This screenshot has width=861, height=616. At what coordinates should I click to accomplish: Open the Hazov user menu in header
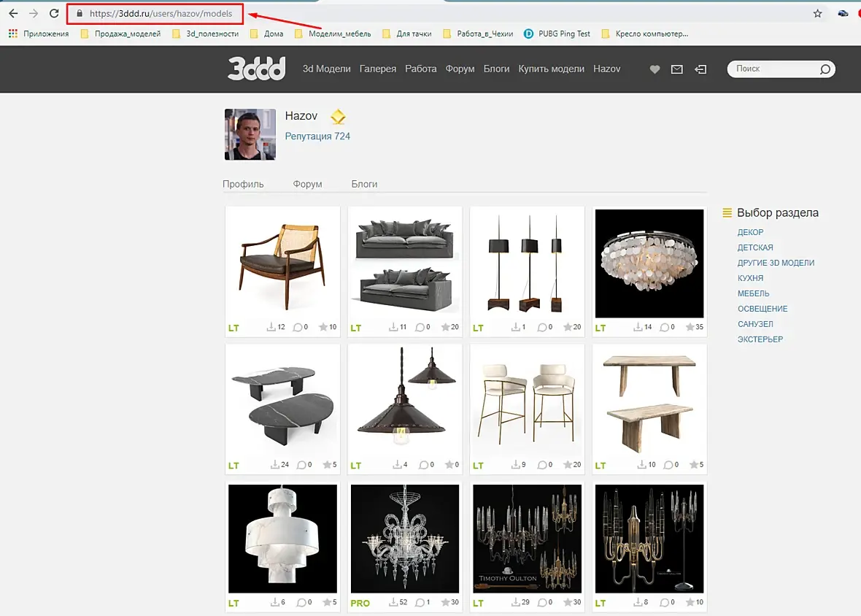pyautogui.click(x=607, y=69)
